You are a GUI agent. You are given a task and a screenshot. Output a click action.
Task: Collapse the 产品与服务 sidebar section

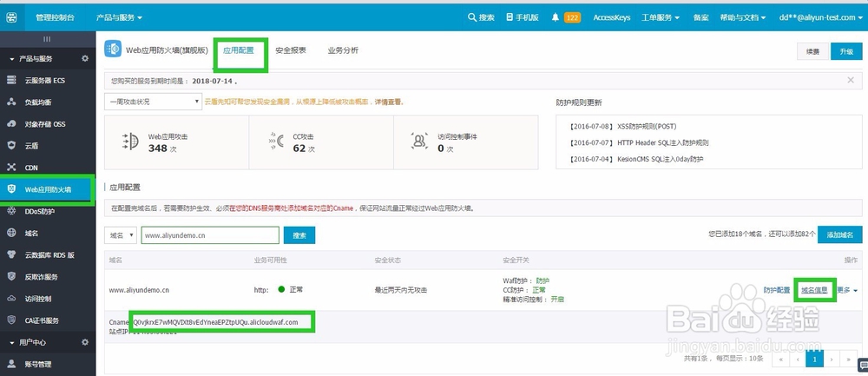(11, 59)
